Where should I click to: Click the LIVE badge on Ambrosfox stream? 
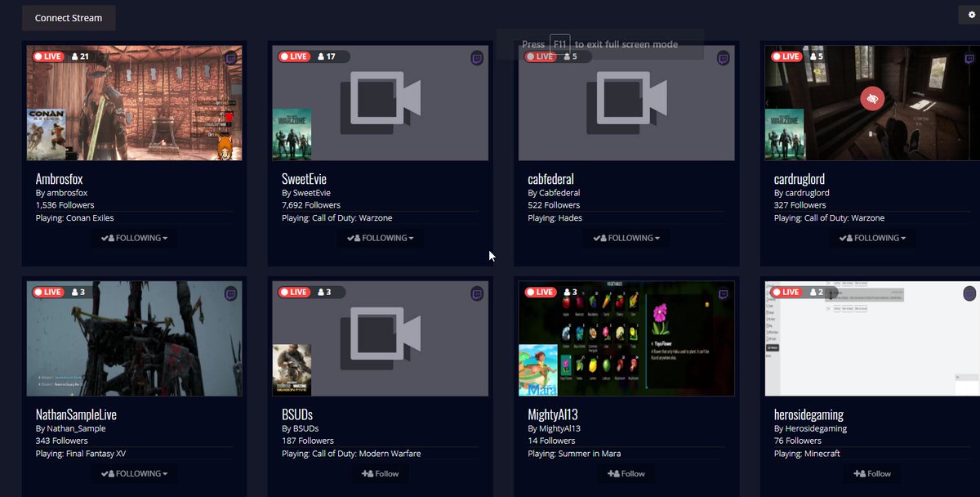(x=48, y=56)
